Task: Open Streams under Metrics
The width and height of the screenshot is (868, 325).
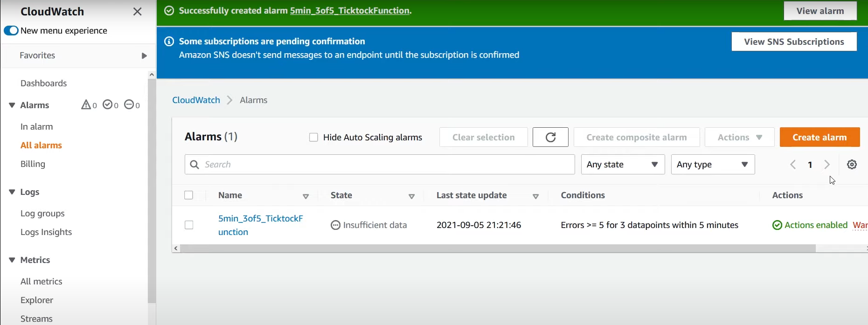Action: [x=36, y=319]
